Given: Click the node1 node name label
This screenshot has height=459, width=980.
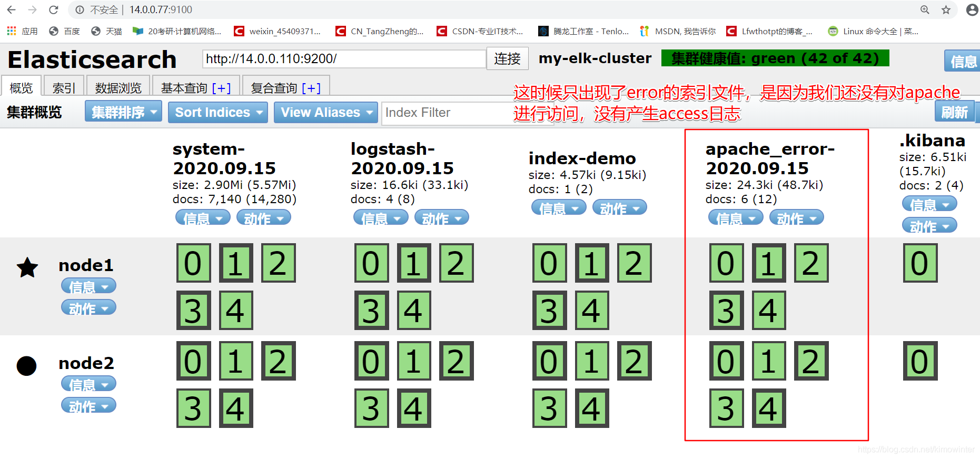Looking at the screenshot, I should coord(86,265).
